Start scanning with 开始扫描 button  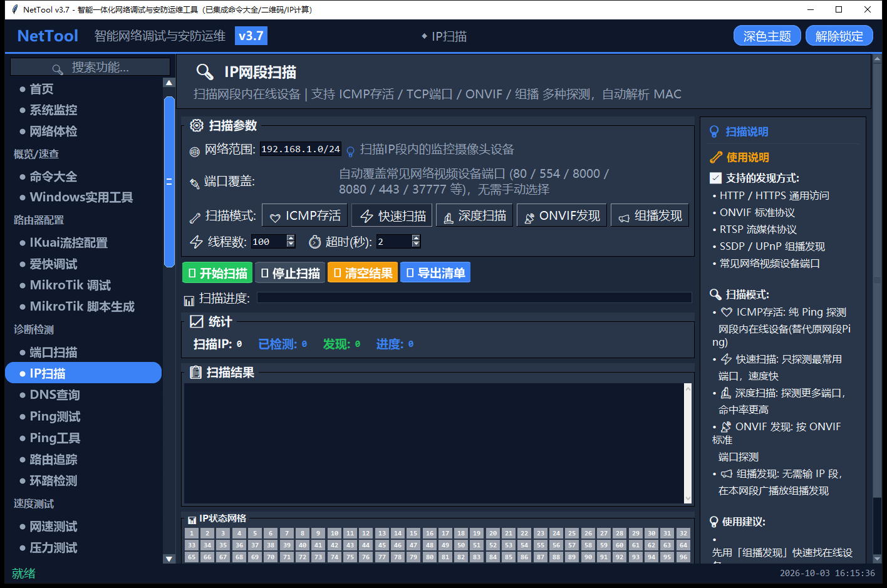(x=217, y=273)
